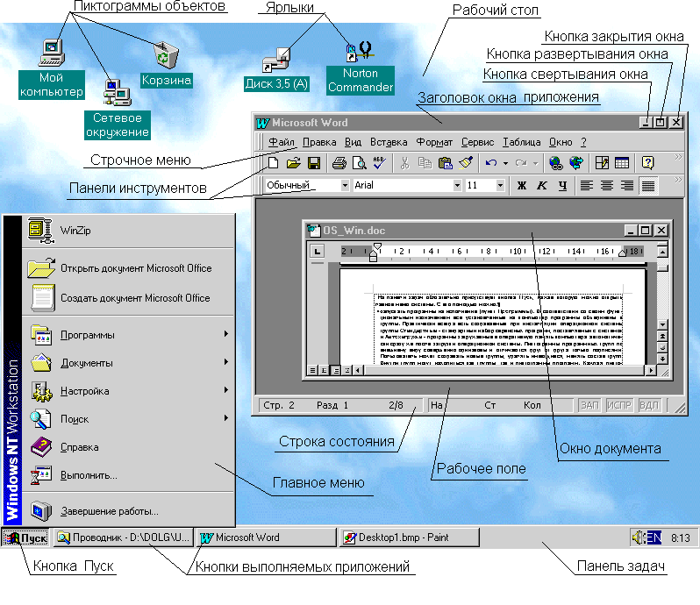Set center alignment paragraph button
The image size is (700, 605).
click(x=607, y=185)
